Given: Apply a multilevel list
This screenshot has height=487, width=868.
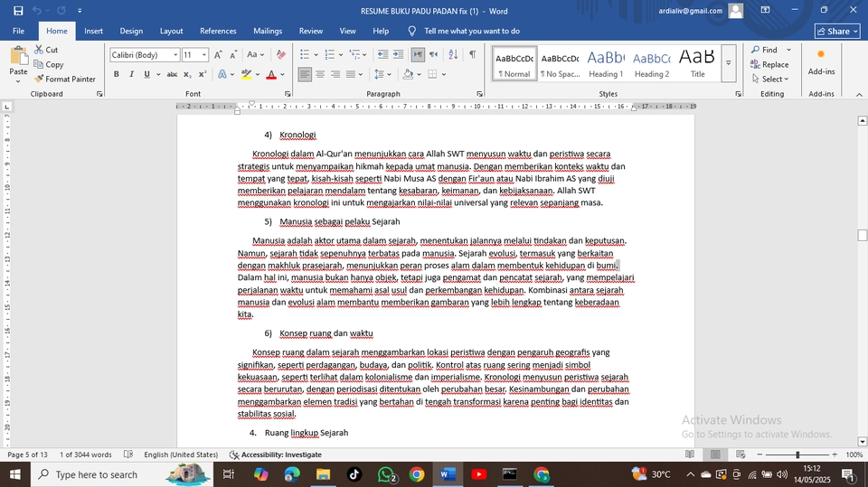Looking at the screenshot, I should [x=354, y=54].
